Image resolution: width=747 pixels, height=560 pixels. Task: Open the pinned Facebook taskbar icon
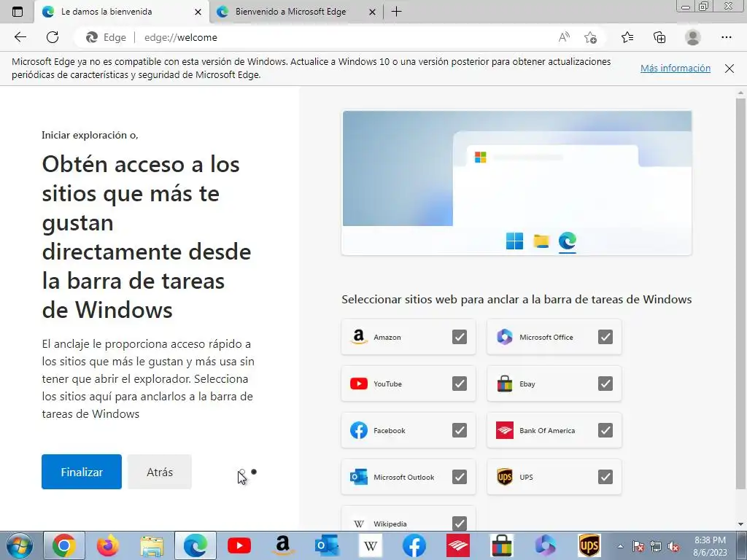414,545
